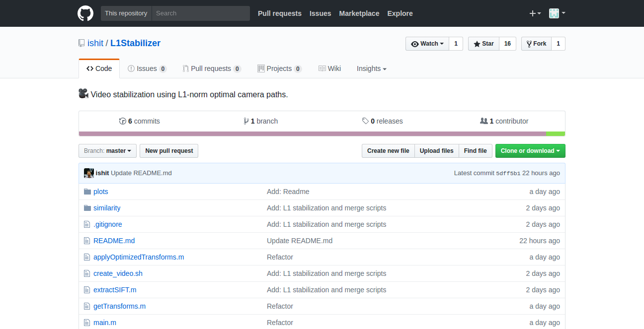
Task: Open the Wiki tab
Action: [329, 68]
